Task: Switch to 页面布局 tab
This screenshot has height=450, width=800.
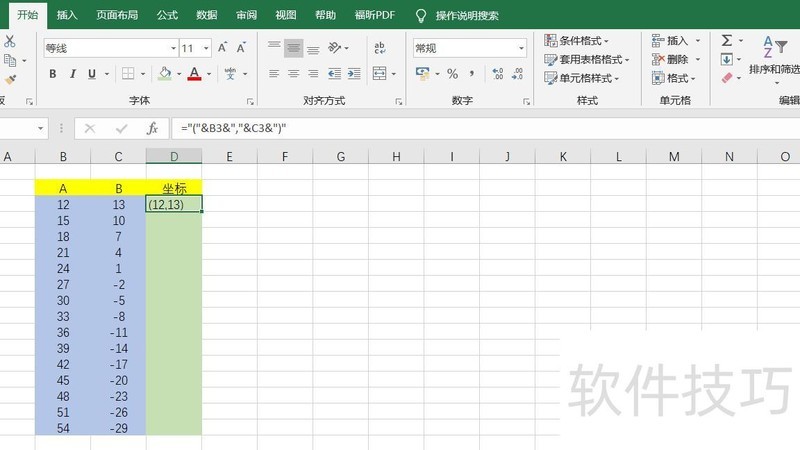Action: point(117,15)
